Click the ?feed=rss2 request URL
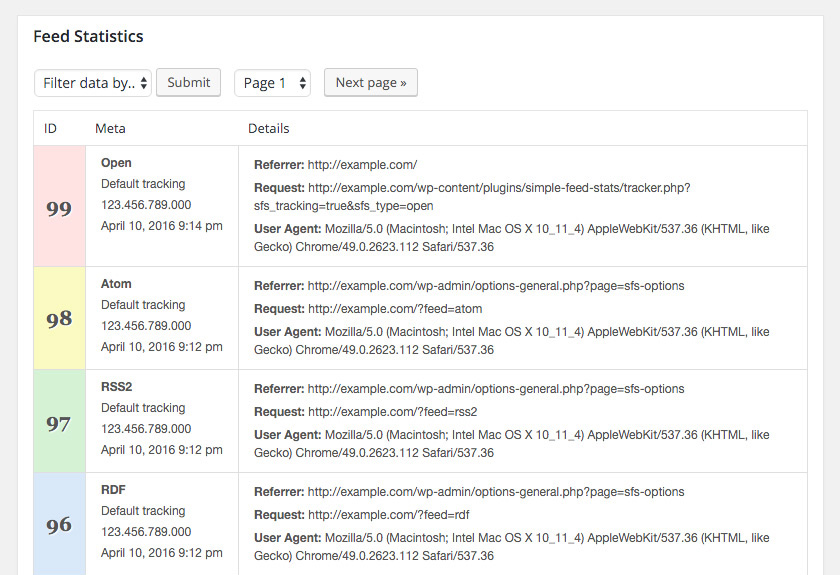The width and height of the screenshot is (840, 575). [392, 412]
